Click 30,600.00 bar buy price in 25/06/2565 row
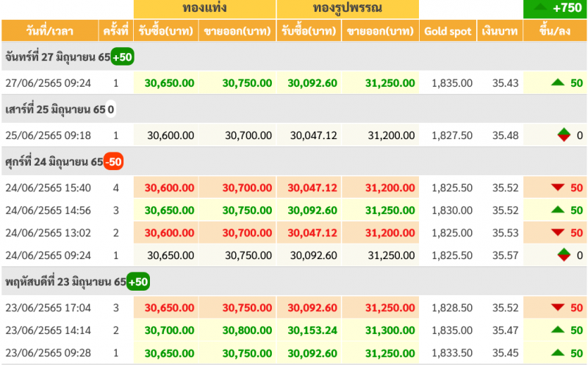The height and width of the screenshot is (365, 588). click(x=171, y=135)
